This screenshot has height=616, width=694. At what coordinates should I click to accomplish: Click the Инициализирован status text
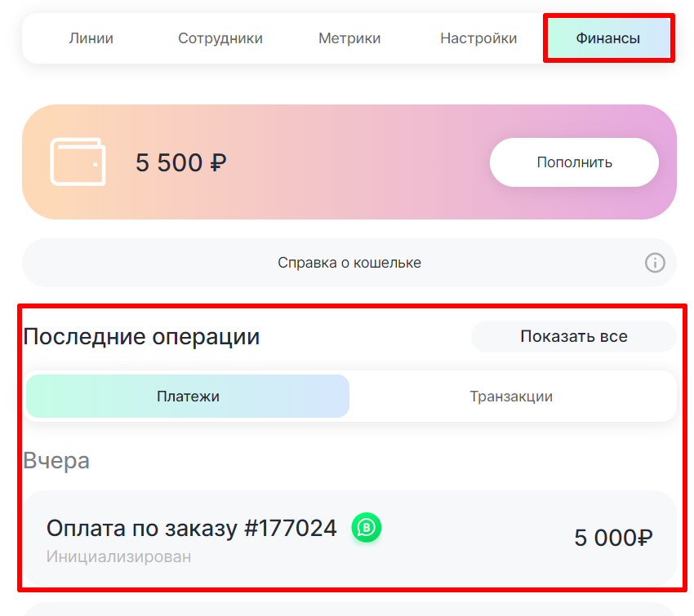point(119,557)
